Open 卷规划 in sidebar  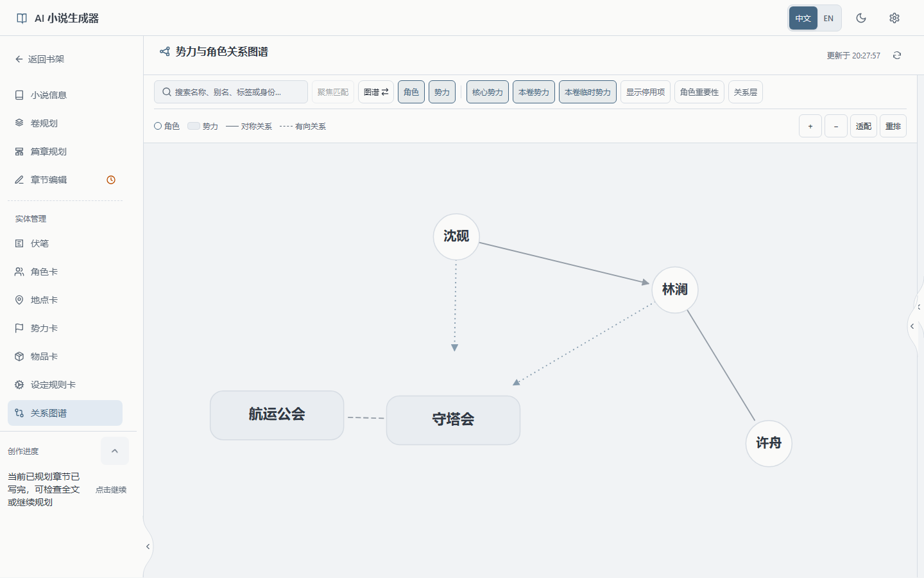[65, 123]
